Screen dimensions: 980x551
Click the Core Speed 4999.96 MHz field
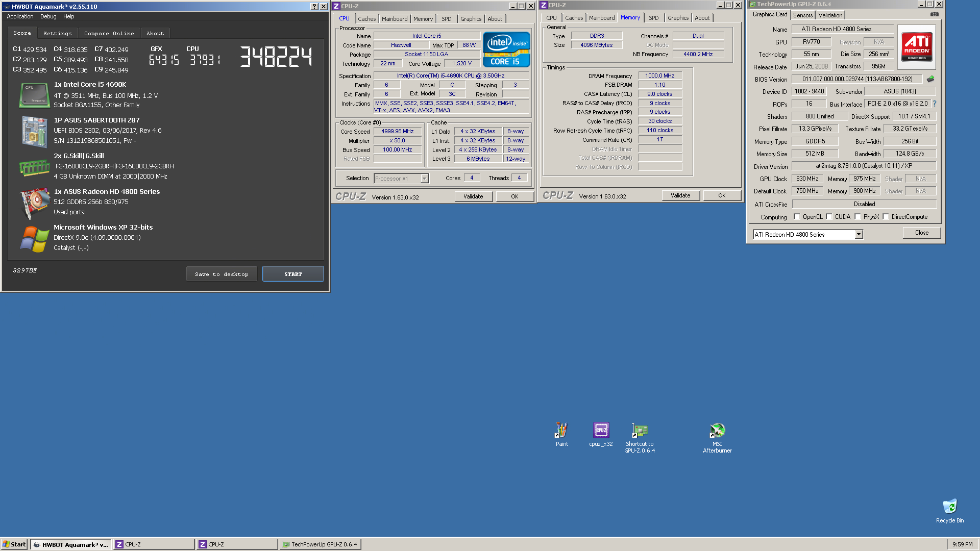398,131
